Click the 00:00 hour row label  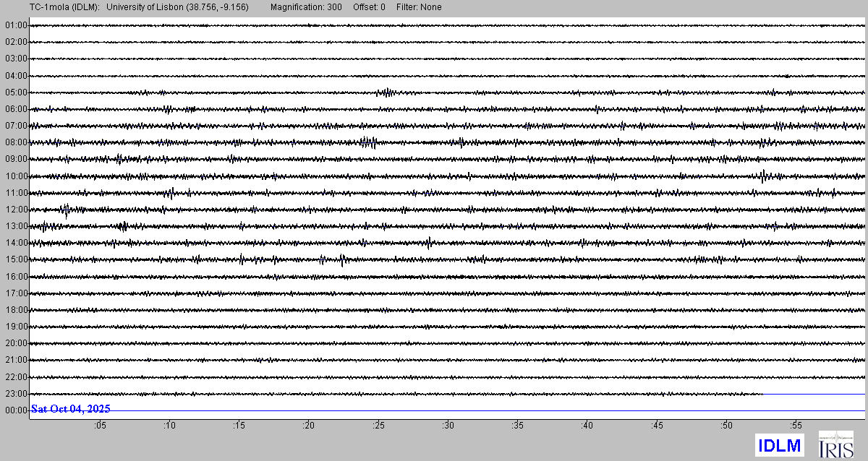[15, 410]
